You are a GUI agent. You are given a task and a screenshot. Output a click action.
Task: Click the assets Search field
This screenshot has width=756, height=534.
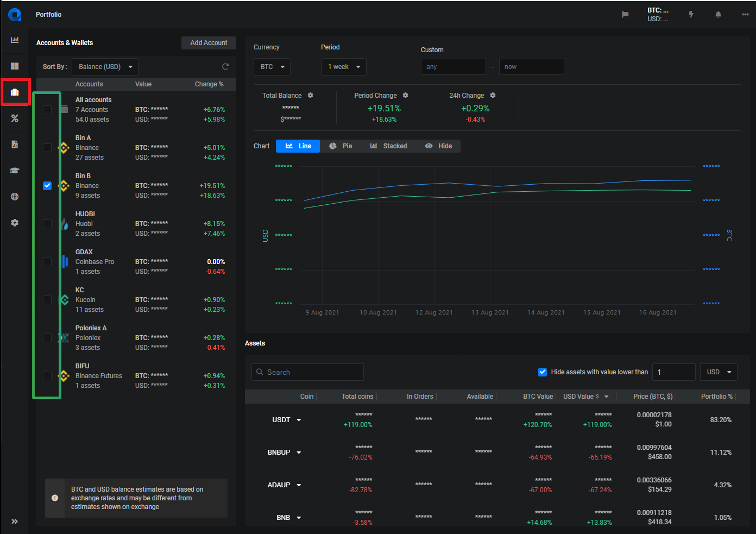307,372
